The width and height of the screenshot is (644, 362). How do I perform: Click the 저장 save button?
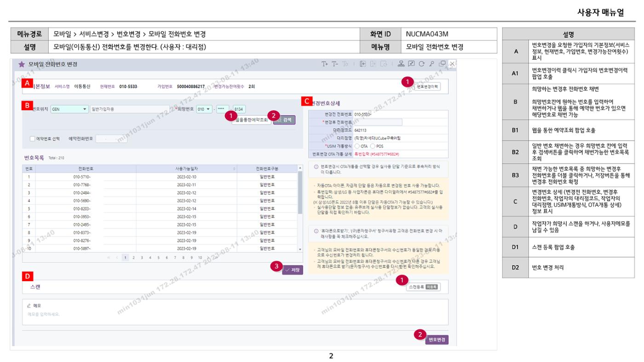tap(293, 270)
